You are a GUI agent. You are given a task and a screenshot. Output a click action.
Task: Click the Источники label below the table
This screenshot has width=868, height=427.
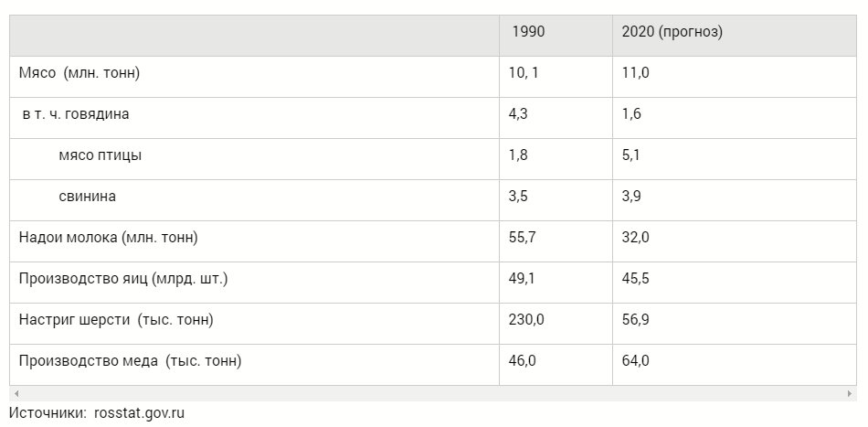point(48,413)
